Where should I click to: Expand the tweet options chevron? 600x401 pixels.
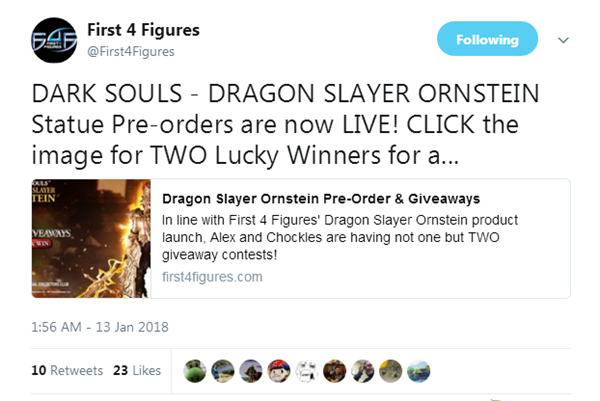click(563, 40)
